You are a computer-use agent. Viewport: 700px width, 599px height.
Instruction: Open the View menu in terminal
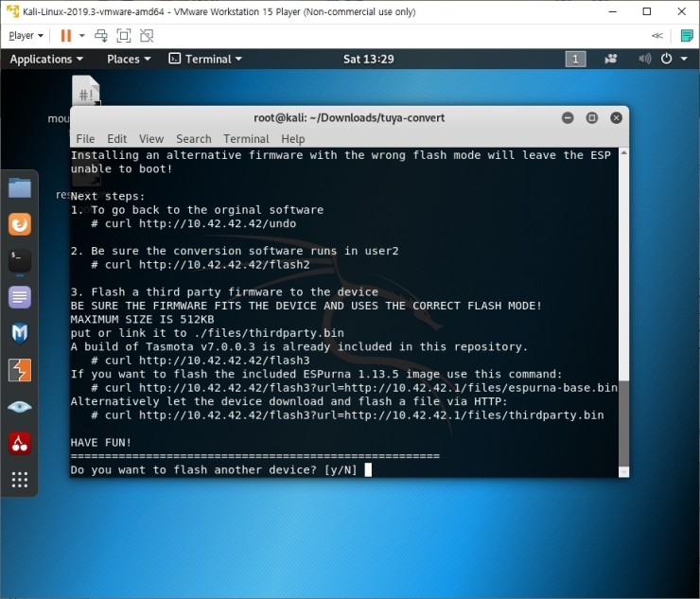[x=151, y=139]
